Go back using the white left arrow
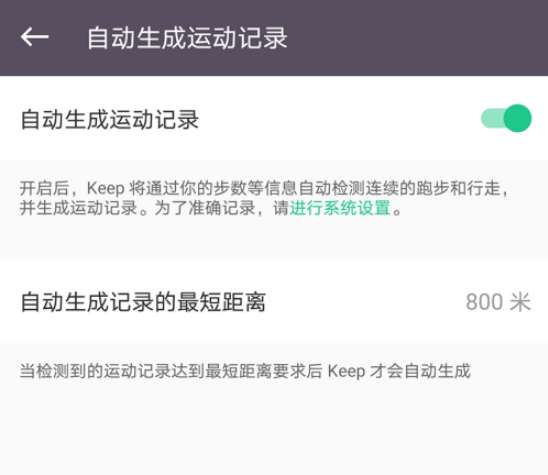Viewport: 548px width, 475px height. (x=35, y=37)
